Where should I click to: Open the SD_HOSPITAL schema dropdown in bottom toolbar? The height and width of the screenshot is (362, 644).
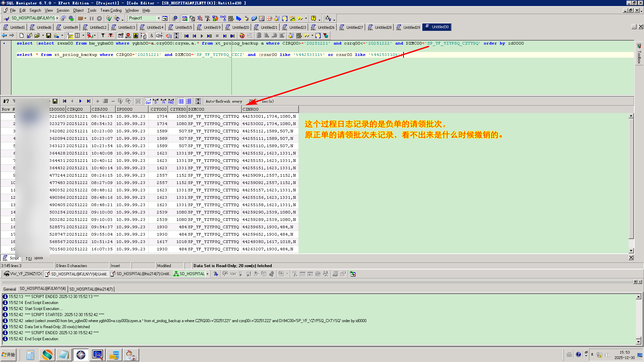[207, 274]
